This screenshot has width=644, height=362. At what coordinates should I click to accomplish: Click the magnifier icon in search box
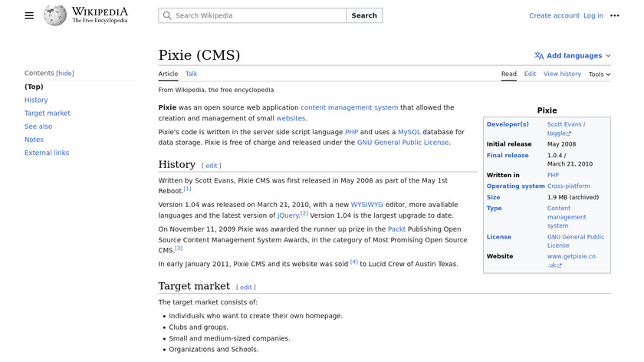pyautogui.click(x=167, y=15)
